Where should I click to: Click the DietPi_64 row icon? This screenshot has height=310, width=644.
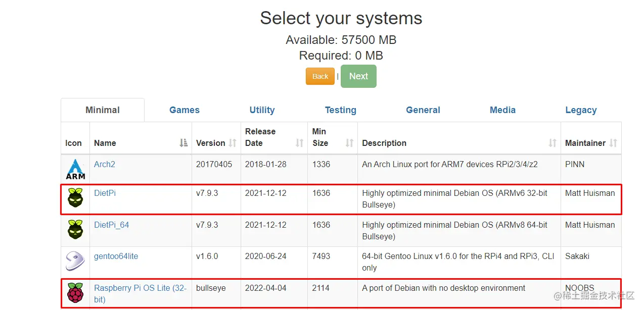pyautogui.click(x=75, y=230)
